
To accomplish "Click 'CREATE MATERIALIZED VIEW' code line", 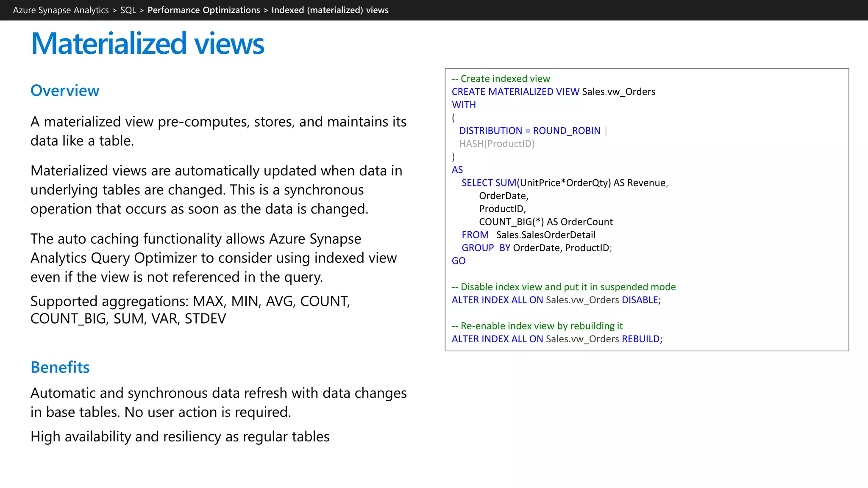I will [553, 92].
